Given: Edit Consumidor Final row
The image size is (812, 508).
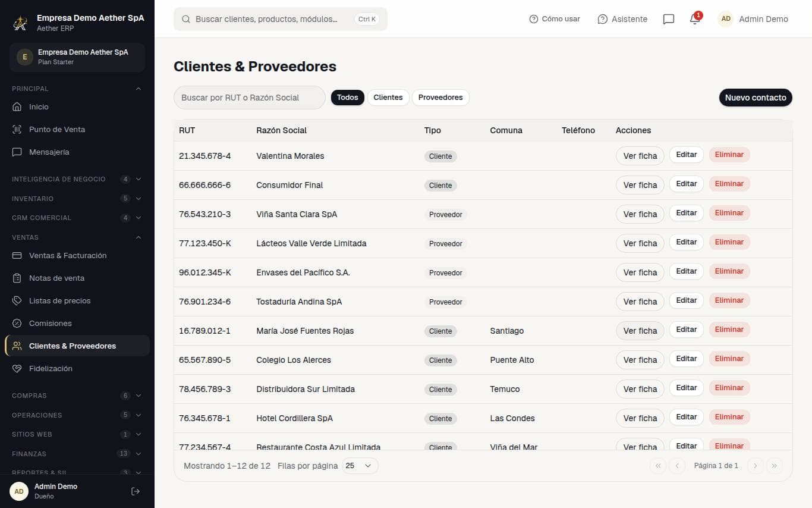Looking at the screenshot, I should coord(687,184).
